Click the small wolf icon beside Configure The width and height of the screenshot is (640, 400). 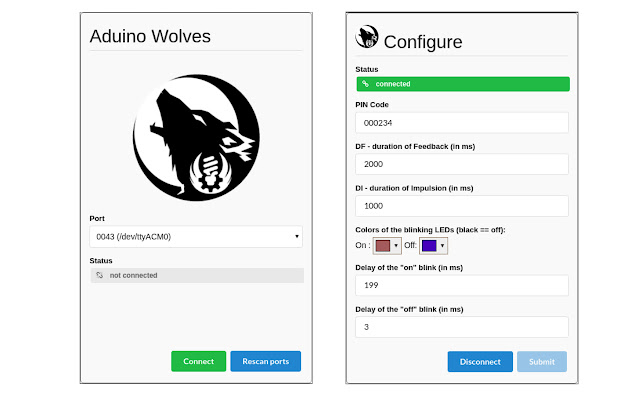[367, 36]
